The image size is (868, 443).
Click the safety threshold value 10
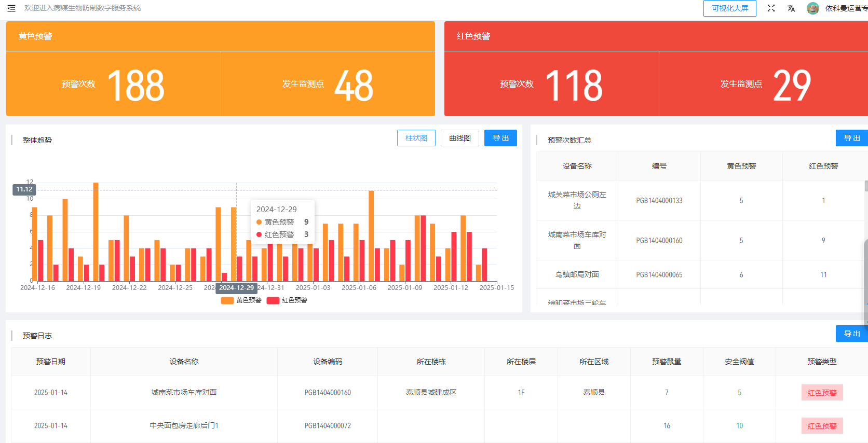(x=739, y=426)
